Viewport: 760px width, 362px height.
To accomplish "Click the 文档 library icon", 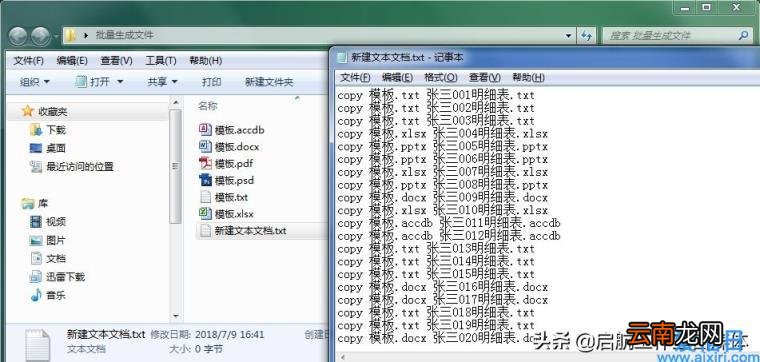I will pyautogui.click(x=35, y=259).
